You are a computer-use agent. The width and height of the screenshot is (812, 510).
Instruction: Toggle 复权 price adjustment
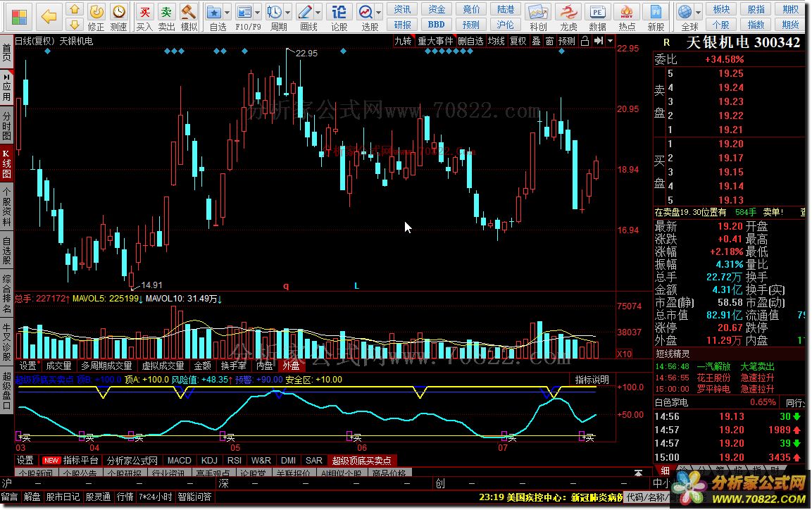point(518,41)
